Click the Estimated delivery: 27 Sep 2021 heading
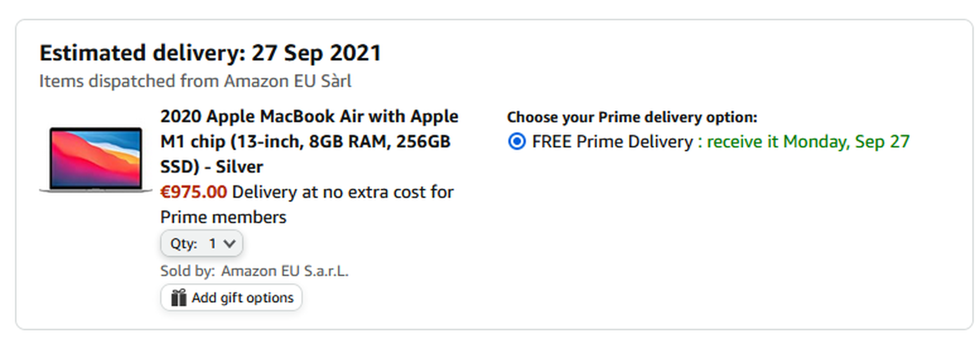 211,53
